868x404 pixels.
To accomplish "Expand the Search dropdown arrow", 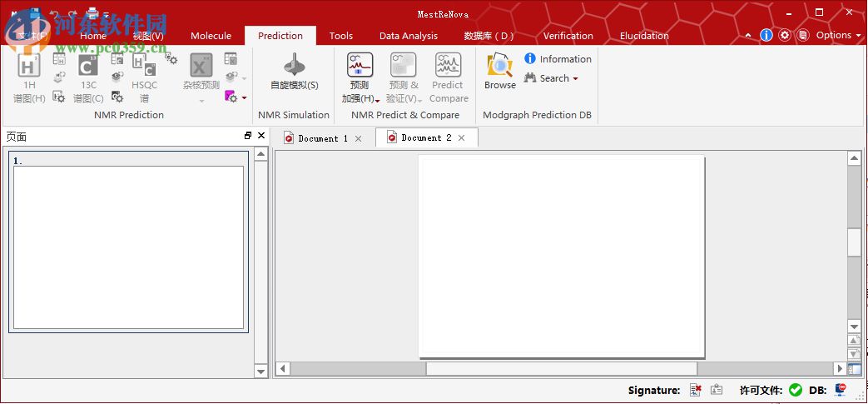I will [575, 78].
